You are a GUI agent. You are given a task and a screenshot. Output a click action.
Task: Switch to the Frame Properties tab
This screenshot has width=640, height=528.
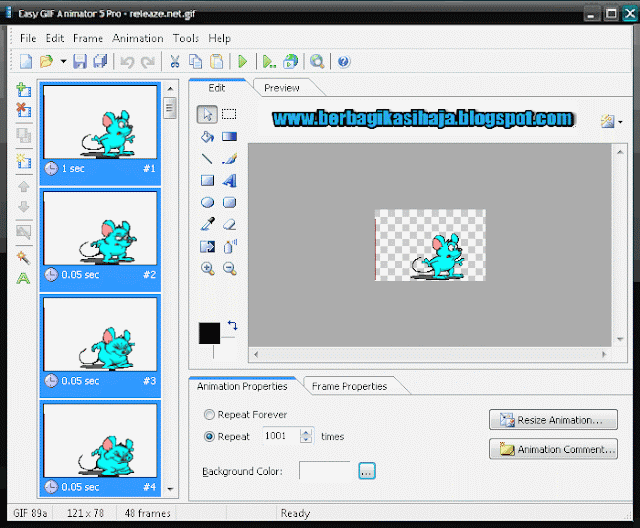pos(349,386)
